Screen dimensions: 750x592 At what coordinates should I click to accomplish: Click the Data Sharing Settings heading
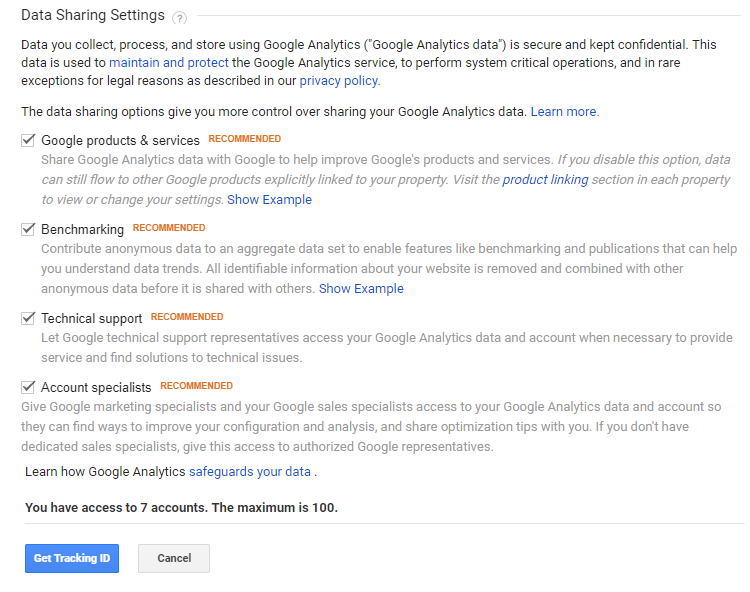92,17
